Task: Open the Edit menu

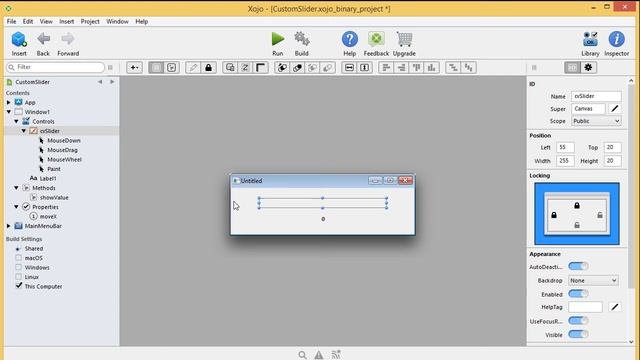Action: pyautogui.click(x=28, y=21)
